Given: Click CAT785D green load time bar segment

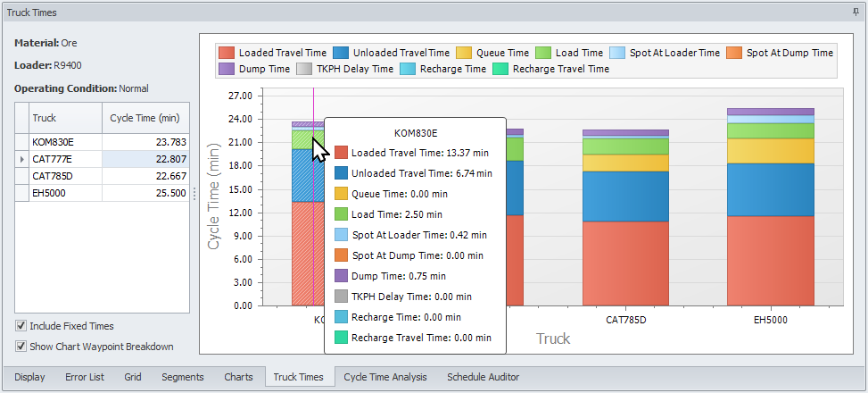Looking at the screenshot, I should (x=625, y=146).
